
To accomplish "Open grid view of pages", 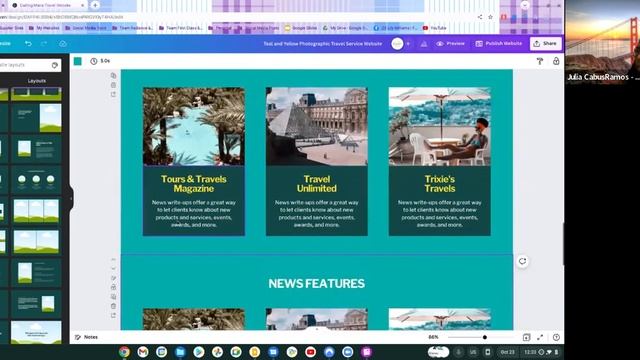I will click(527, 337).
